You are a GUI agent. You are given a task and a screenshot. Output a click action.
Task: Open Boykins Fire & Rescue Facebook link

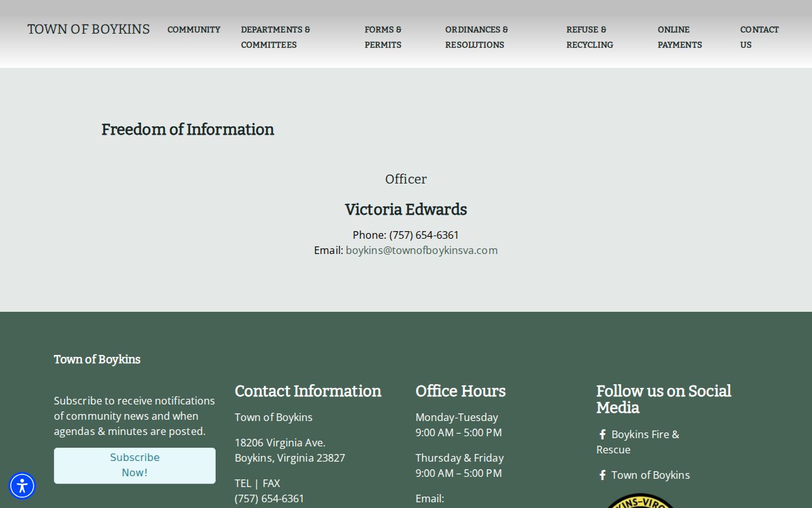tap(638, 442)
